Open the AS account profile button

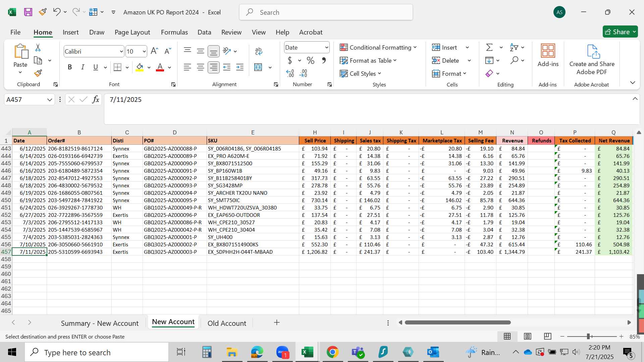[559, 12]
